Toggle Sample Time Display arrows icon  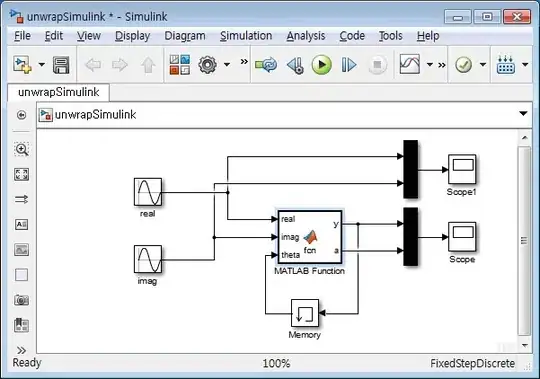21,199
